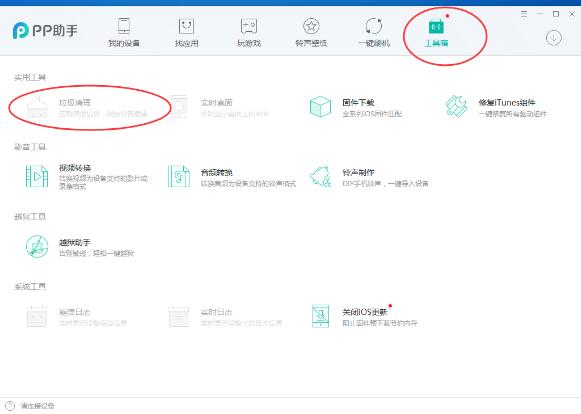Open the 铃声制作 ringtone maker bell icon
Image resolution: width=581 pixels, height=414 pixels.
pos(321,176)
